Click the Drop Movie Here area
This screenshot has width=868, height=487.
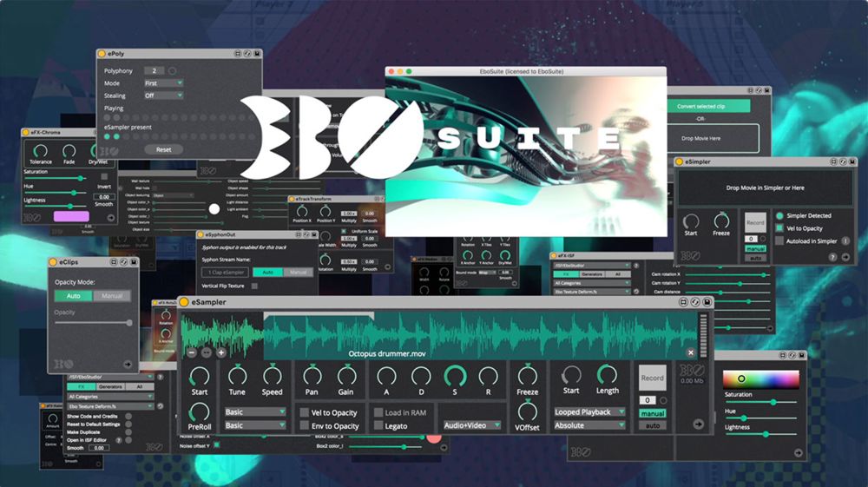(713, 138)
